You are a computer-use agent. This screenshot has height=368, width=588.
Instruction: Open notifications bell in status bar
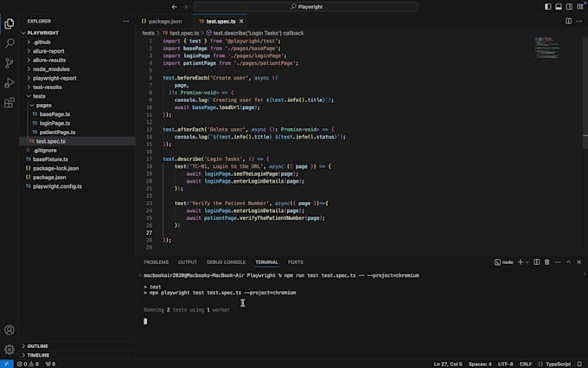(579, 364)
